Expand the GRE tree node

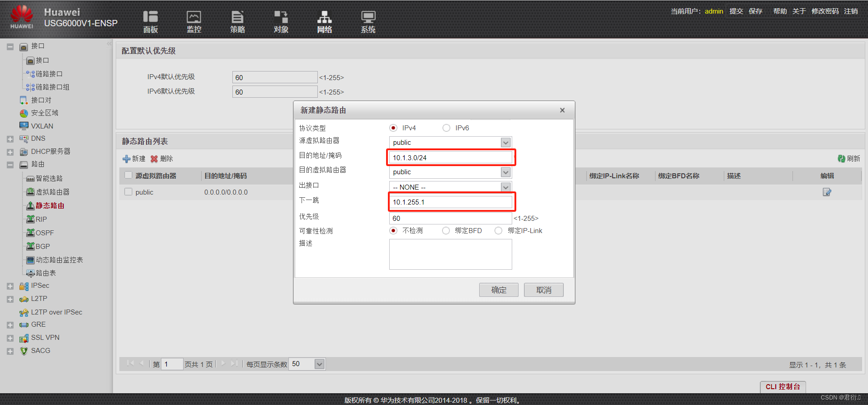pyautogui.click(x=10, y=325)
